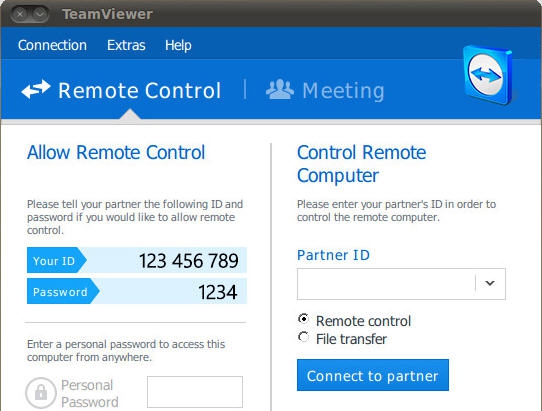This screenshot has height=411, width=542.
Task: Click the Meeting people icon
Action: tap(280, 90)
